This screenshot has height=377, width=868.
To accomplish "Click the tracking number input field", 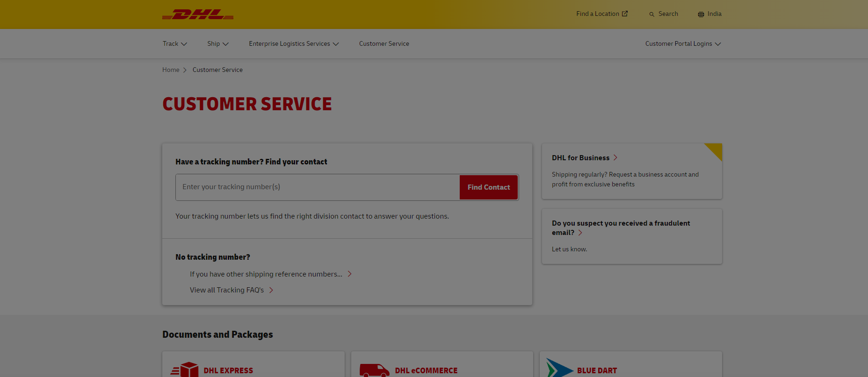I will (318, 187).
